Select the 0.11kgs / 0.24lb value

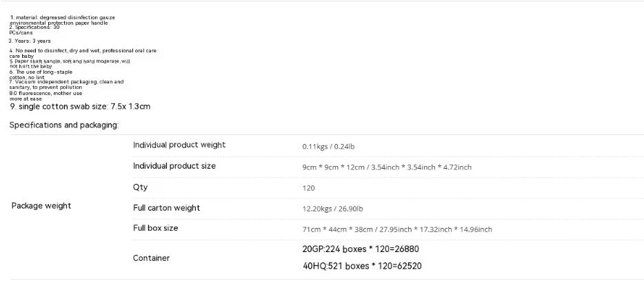tap(328, 147)
